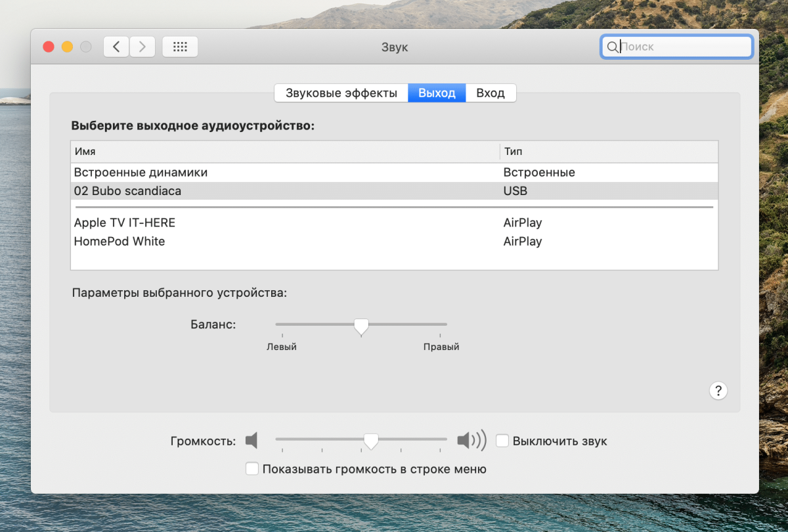
Task: Click the Громкость volume slider knob
Action: (371, 441)
